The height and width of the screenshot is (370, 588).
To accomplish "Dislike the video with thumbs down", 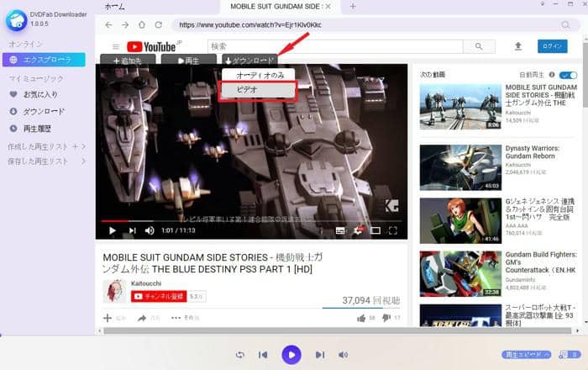I will [386, 318].
